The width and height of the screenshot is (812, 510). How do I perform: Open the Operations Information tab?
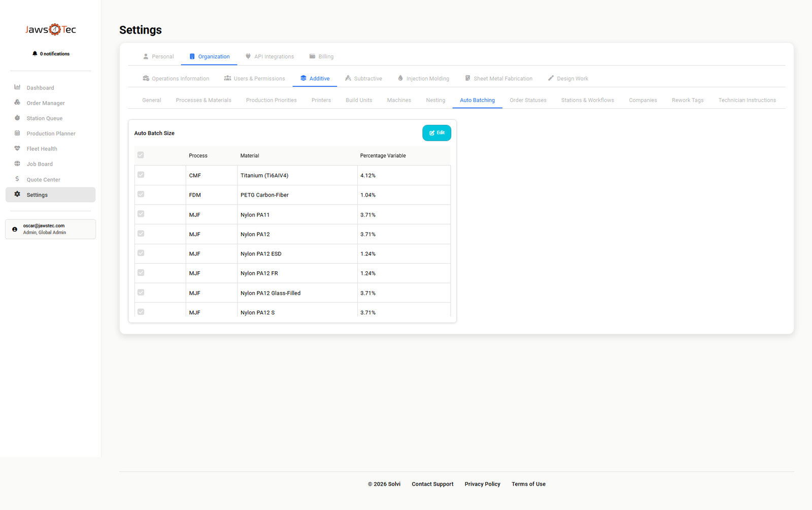(x=176, y=78)
